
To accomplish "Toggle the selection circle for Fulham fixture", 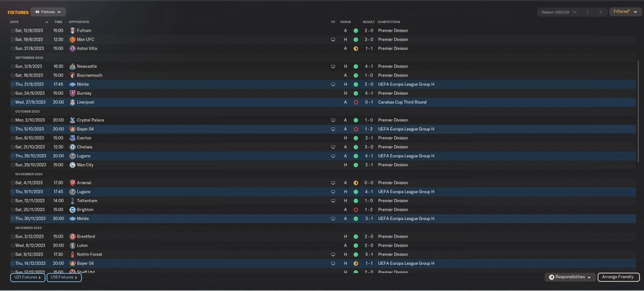I will (x=13, y=31).
